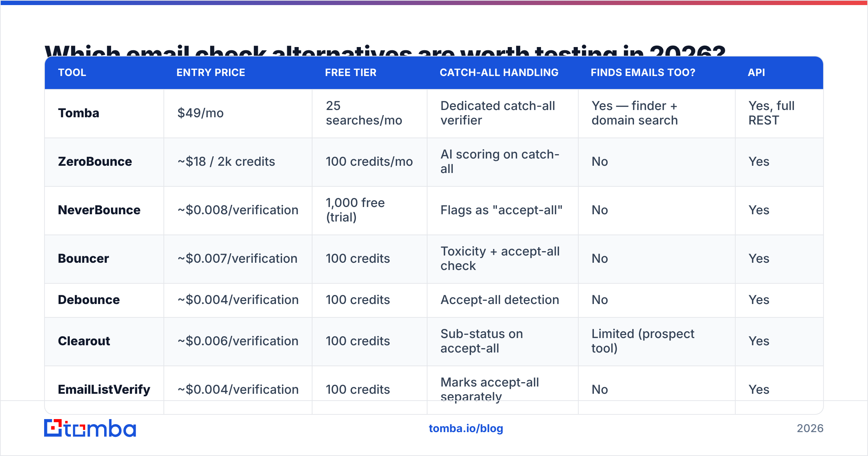
Task: Click the ~$0.007/verification price cell
Action: tap(237, 258)
